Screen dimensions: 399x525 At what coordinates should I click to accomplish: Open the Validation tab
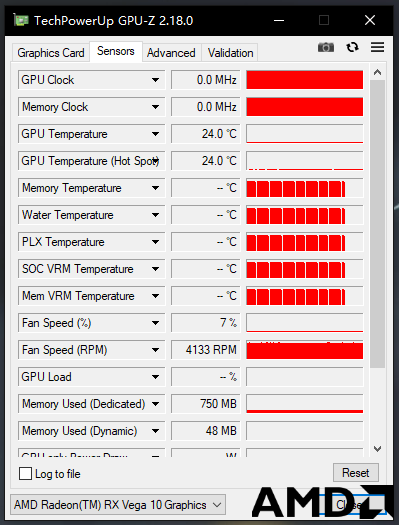click(x=230, y=53)
